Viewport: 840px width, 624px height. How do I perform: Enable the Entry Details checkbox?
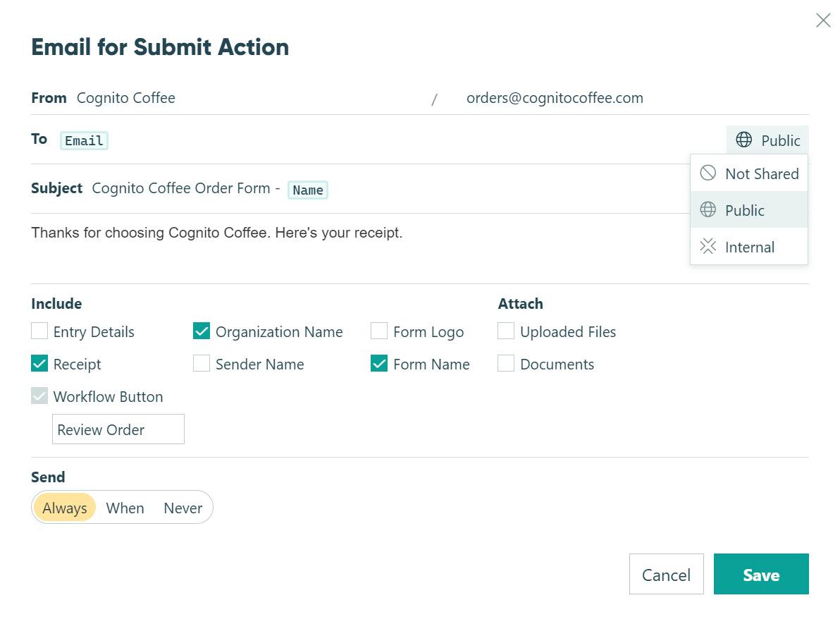[x=39, y=331]
